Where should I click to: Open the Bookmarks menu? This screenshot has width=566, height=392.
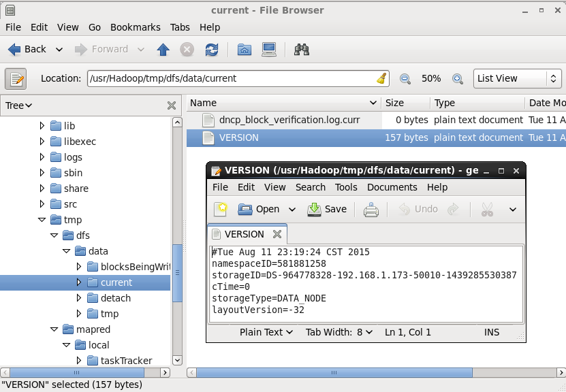point(136,27)
